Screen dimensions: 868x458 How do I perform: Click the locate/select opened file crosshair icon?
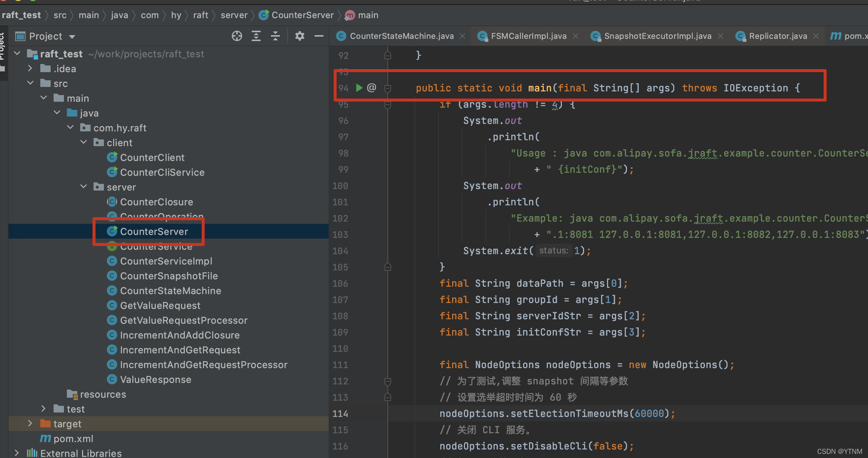click(237, 36)
